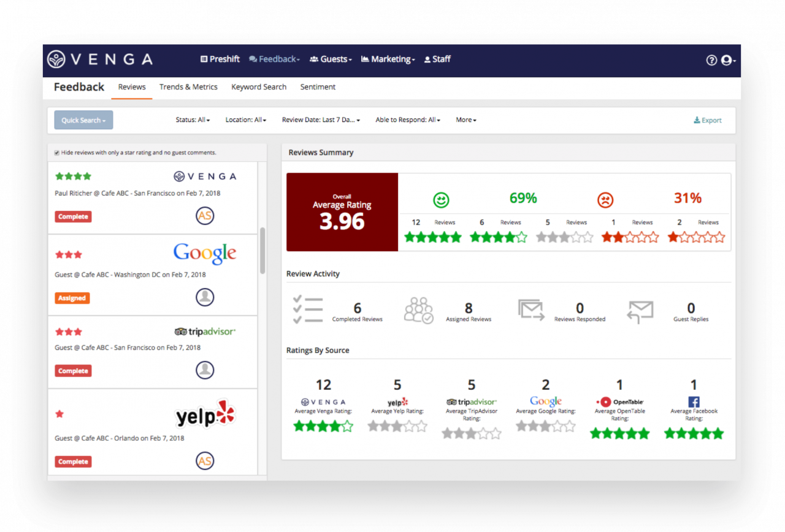Click the OpenTable logo in Ratings By Source
The image size is (785, 532).
[620, 402]
